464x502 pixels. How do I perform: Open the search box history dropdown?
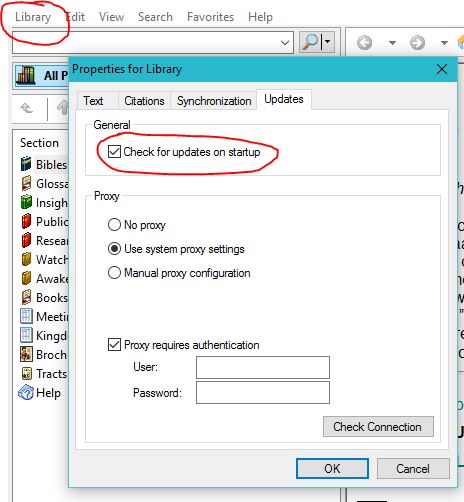285,42
